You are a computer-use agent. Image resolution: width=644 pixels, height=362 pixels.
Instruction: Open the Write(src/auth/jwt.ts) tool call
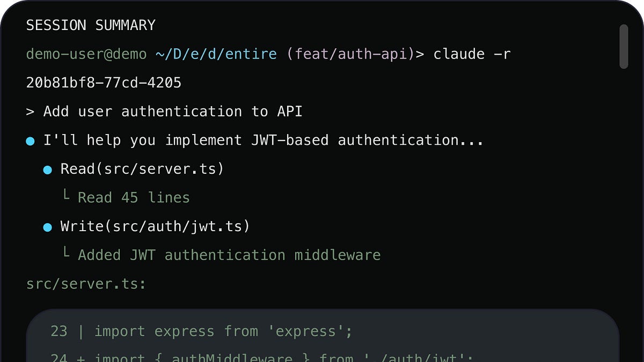[x=155, y=226]
